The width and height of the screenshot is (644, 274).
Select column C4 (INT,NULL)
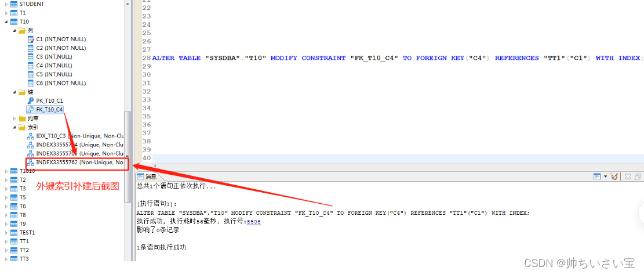(x=54, y=66)
